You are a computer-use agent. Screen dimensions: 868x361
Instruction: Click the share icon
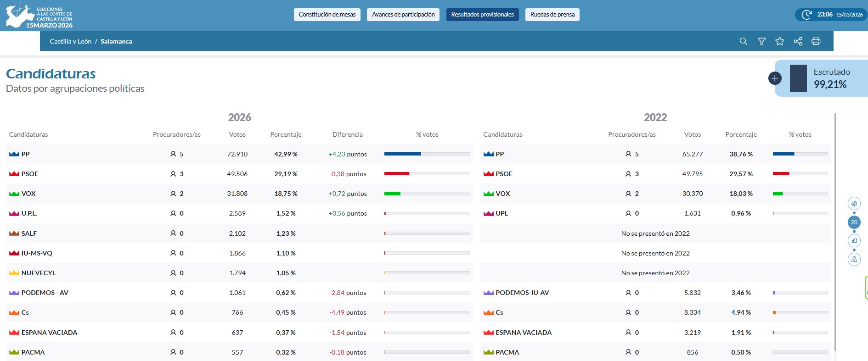(x=798, y=41)
